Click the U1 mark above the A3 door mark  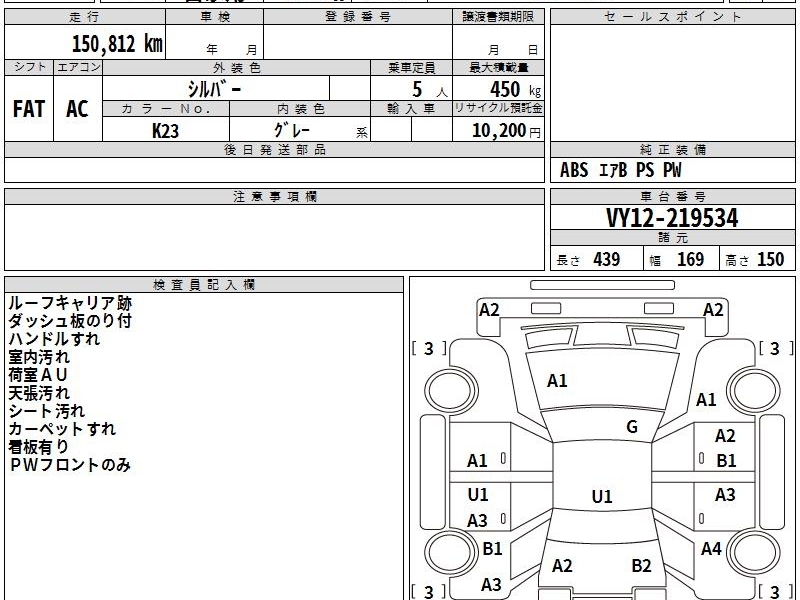[478, 494]
